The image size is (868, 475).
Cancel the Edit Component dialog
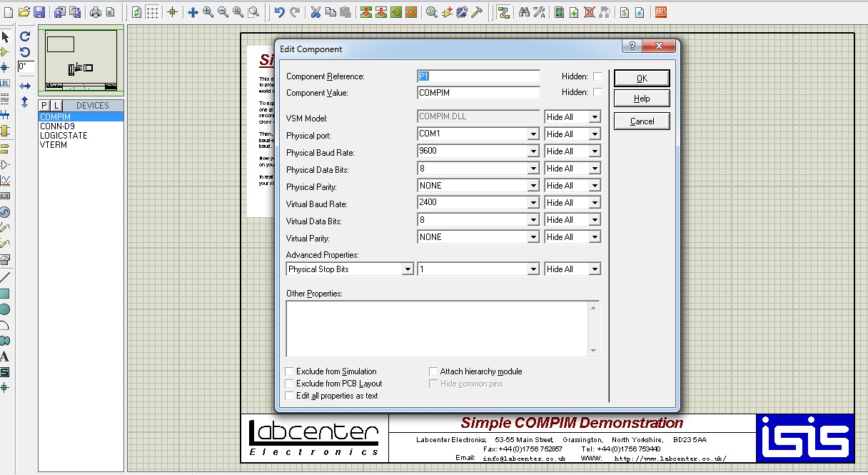coord(642,121)
